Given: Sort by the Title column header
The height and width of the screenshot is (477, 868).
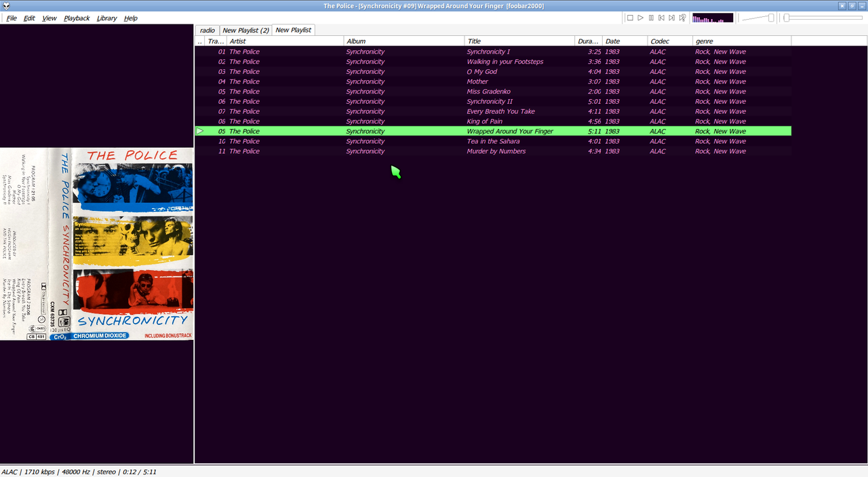Looking at the screenshot, I should click(x=519, y=41).
